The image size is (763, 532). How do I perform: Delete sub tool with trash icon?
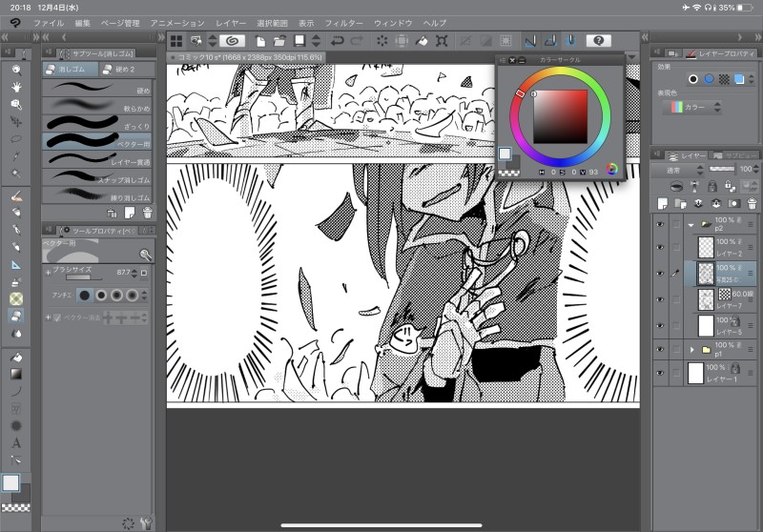[148, 213]
